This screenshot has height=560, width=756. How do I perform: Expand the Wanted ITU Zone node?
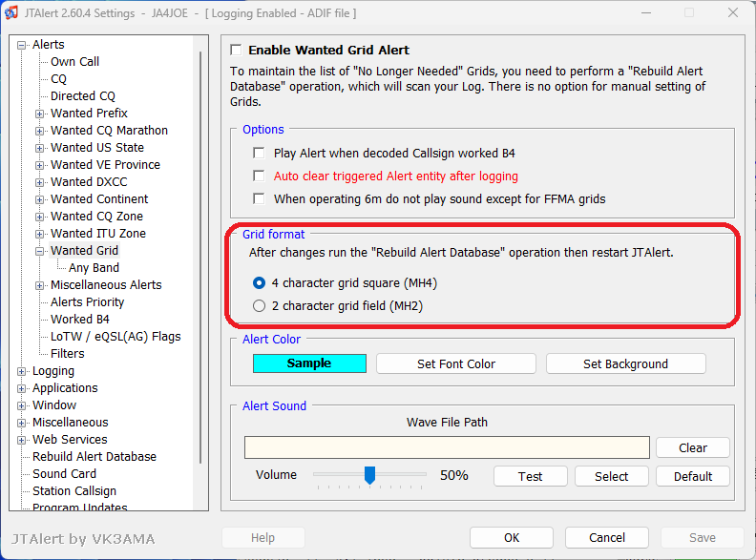point(39,234)
